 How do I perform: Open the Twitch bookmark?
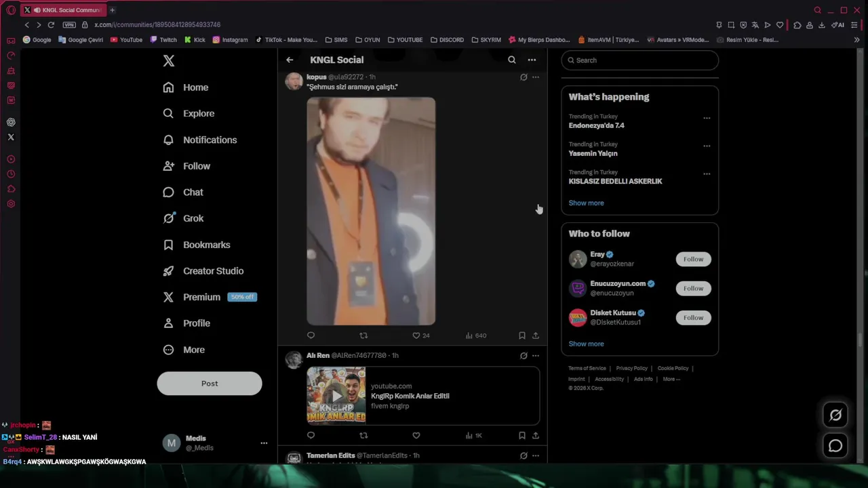[x=163, y=40]
